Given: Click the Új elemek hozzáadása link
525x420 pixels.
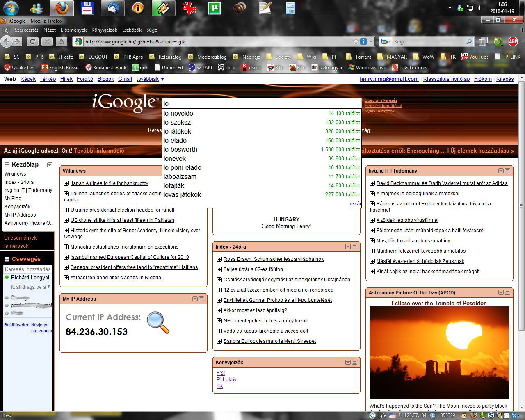Looking at the screenshot, I should point(482,151).
